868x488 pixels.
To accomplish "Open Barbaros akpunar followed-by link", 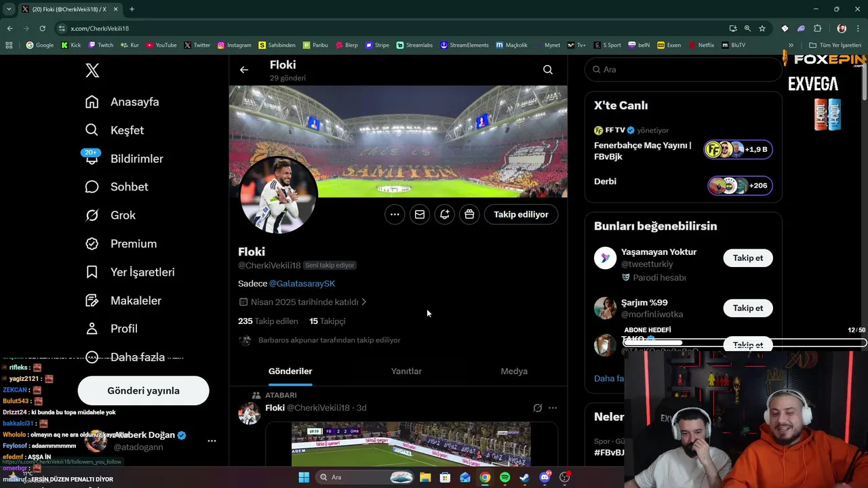I will coord(329,340).
